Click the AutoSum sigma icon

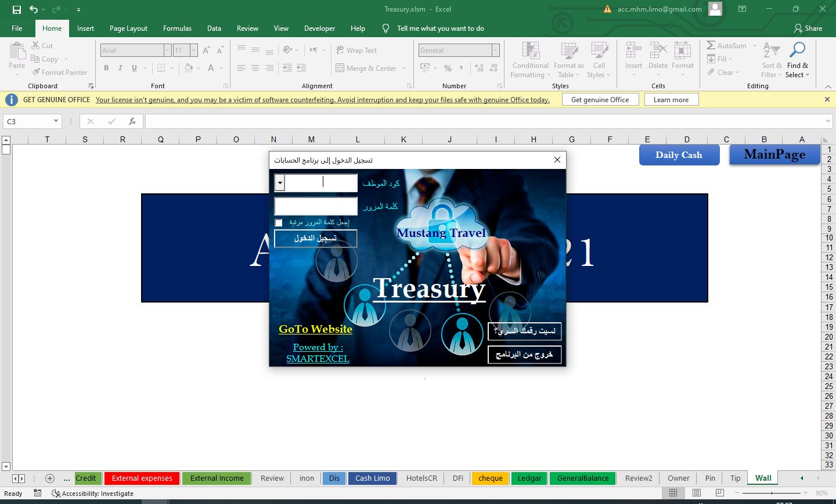[711, 45]
